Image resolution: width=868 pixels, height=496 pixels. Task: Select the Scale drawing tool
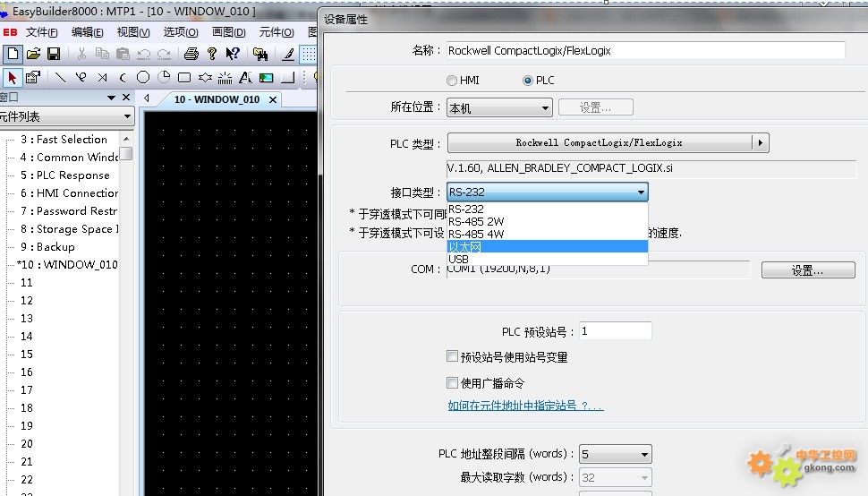click(225, 78)
